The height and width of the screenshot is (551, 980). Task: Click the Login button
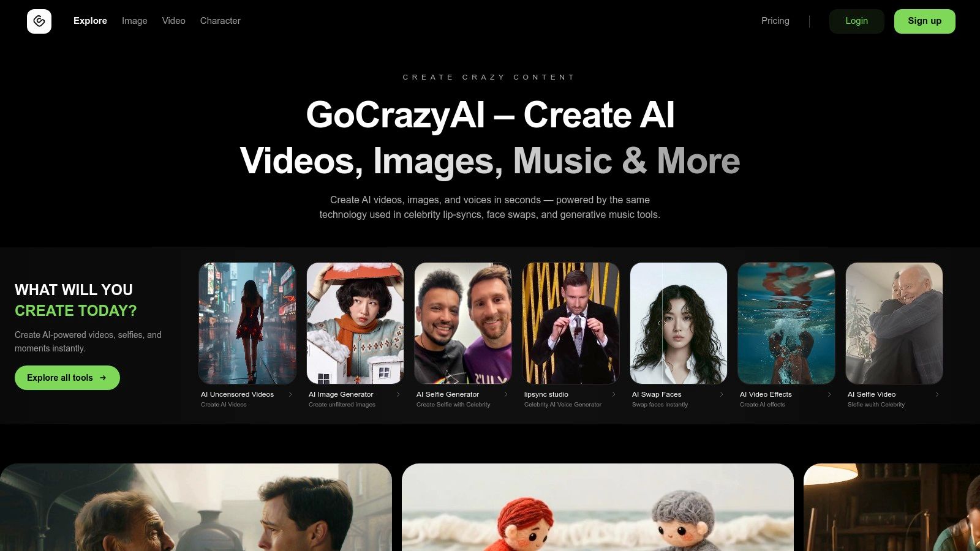click(856, 21)
